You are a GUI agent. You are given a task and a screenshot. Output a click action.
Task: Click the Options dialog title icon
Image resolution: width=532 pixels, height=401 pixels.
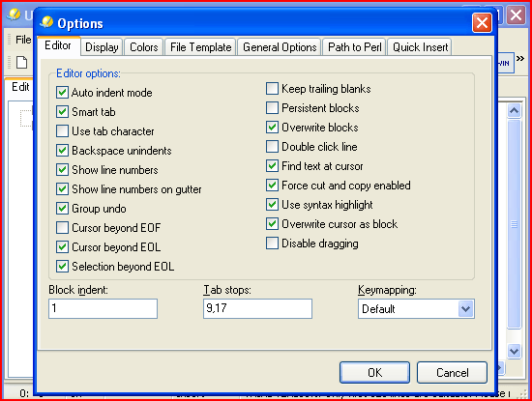pos(46,22)
